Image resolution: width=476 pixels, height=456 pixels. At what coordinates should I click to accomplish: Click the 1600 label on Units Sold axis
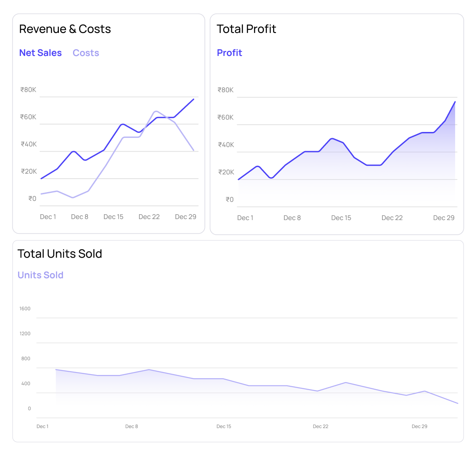[25, 309]
